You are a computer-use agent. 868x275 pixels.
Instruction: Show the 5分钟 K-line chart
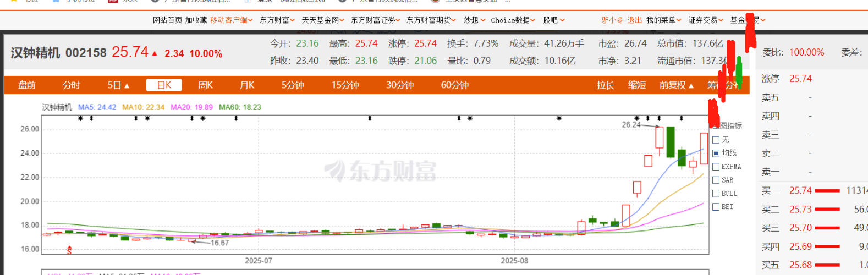[x=293, y=85]
